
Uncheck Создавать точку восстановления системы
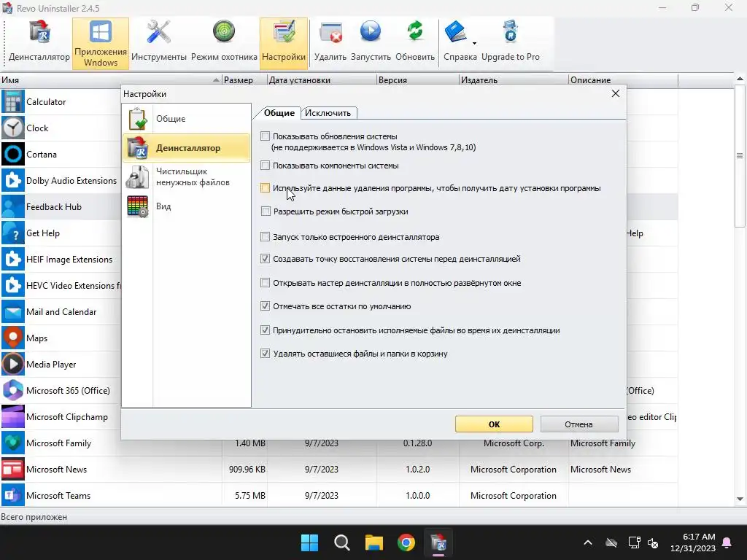(x=266, y=259)
